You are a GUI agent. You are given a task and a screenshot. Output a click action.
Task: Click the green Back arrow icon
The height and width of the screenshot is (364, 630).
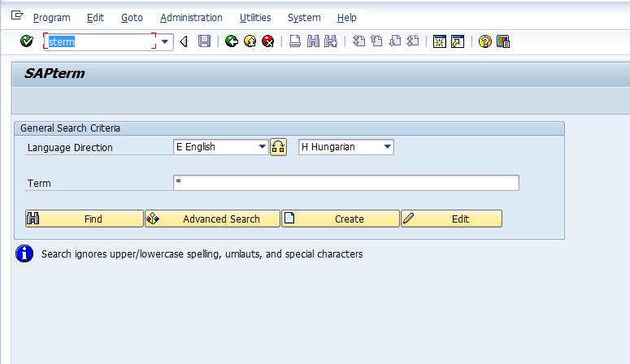pos(232,41)
